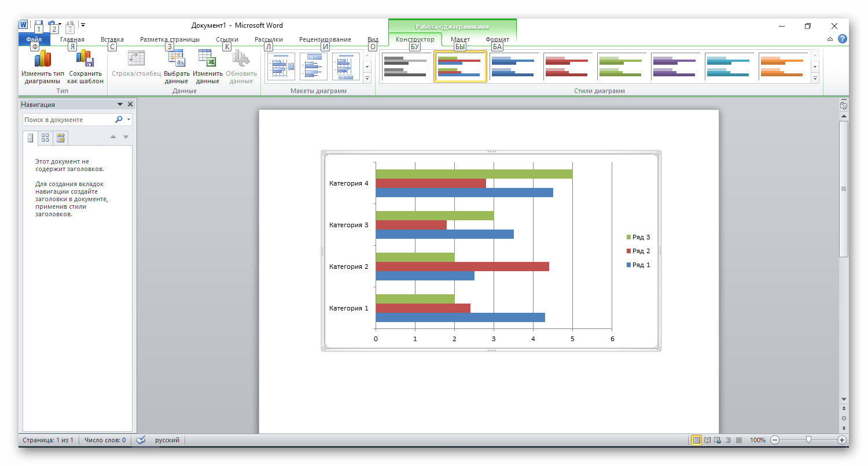
Task: Click the search magnifier in Navigation pane
Action: click(x=119, y=120)
